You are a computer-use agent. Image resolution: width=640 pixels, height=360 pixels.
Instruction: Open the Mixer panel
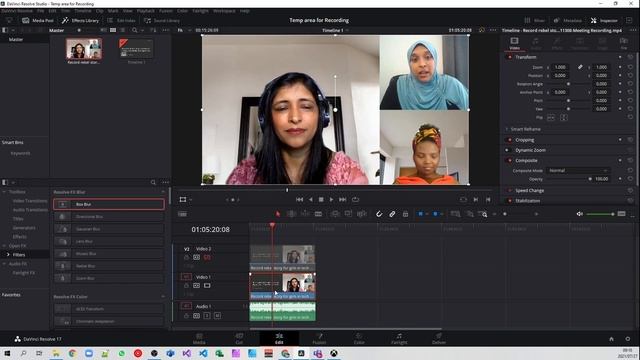[x=535, y=20]
